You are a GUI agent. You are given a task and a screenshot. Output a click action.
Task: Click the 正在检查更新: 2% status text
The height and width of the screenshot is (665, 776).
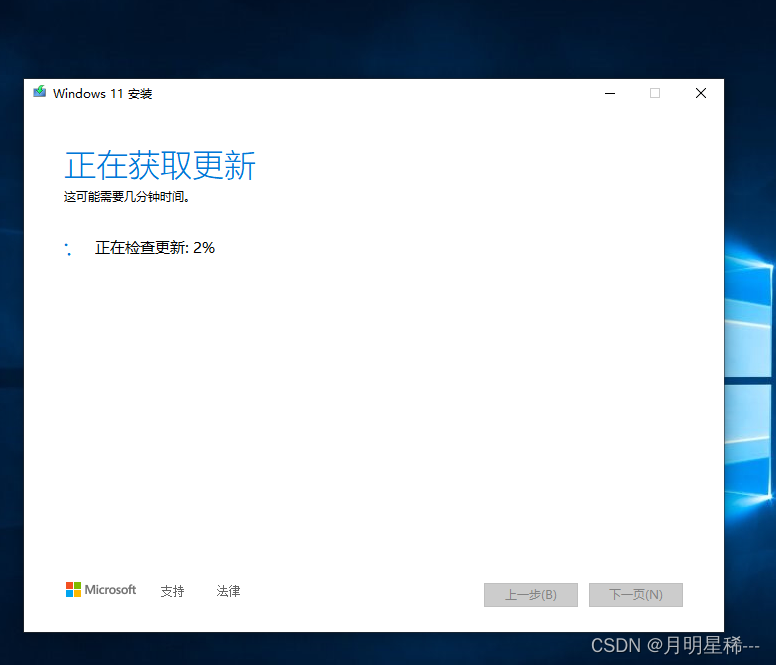155,247
